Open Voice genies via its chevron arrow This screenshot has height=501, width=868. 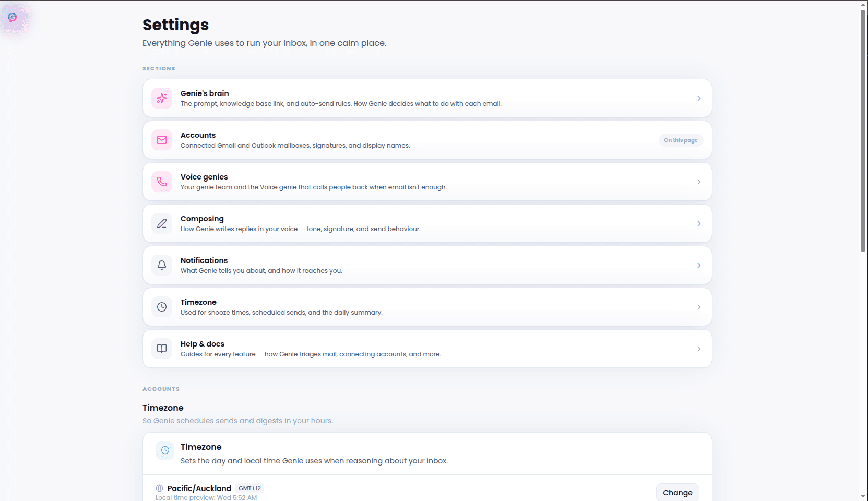699,182
